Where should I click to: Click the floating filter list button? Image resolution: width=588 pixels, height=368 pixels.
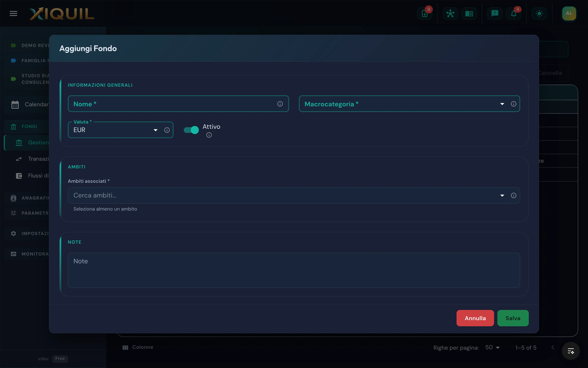point(570,351)
